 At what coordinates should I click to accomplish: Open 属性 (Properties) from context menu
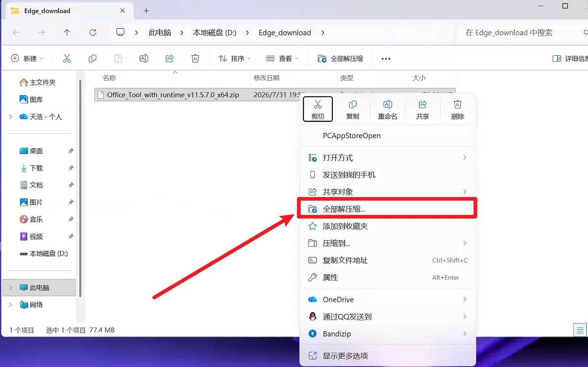[x=388, y=277]
